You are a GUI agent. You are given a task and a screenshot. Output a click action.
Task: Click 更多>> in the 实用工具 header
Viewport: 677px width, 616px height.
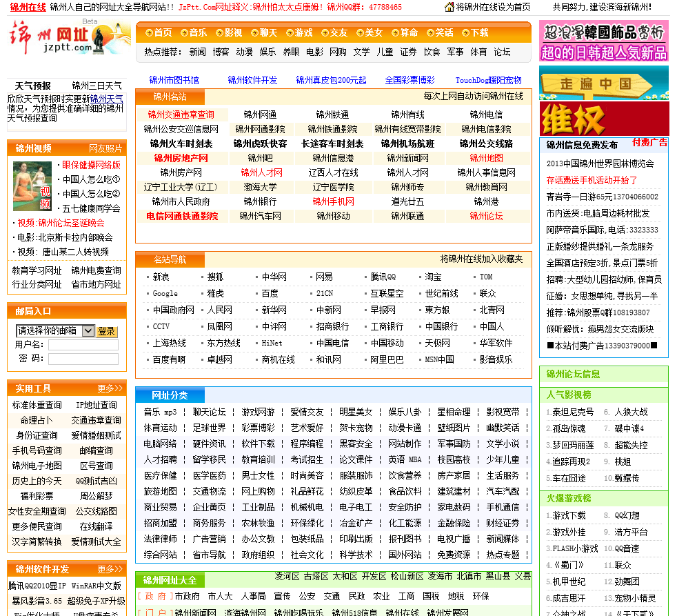110,389
